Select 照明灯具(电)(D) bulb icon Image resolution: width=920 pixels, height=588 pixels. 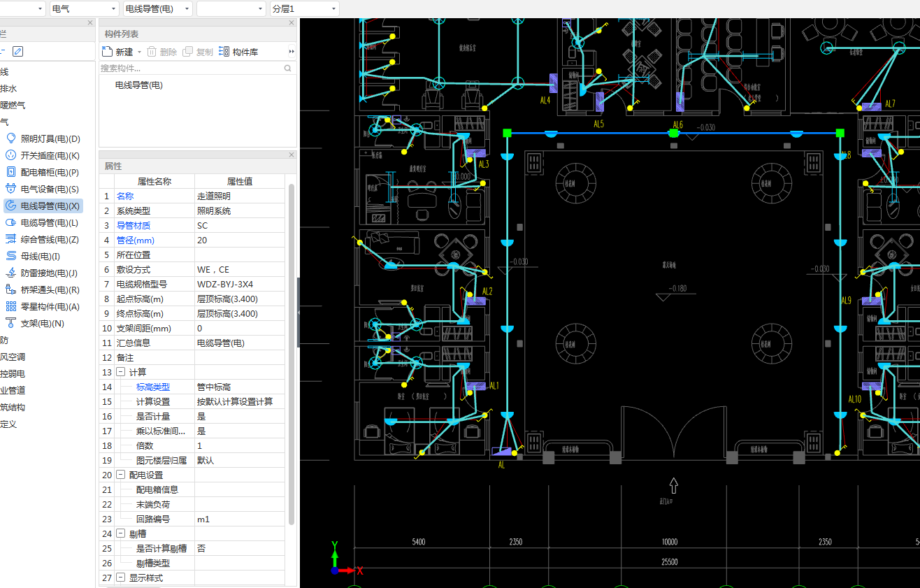click(10, 138)
